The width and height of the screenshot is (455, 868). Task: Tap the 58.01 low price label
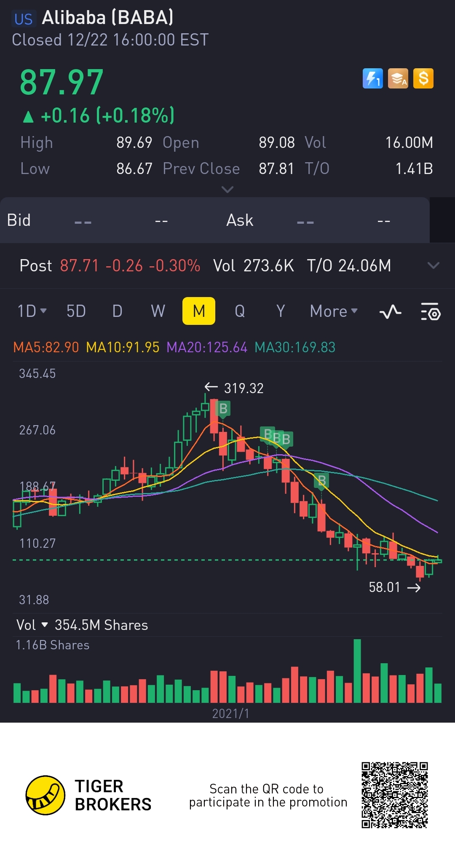click(x=384, y=587)
